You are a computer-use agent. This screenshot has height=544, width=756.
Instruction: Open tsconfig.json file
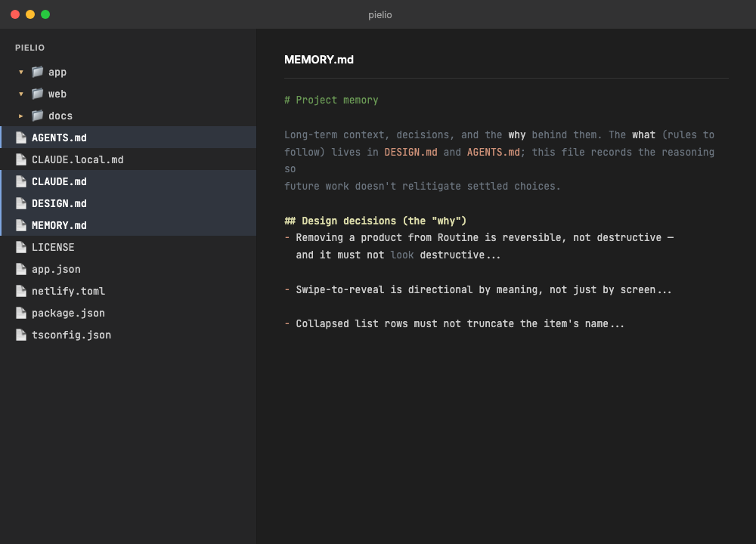[x=129, y=335]
